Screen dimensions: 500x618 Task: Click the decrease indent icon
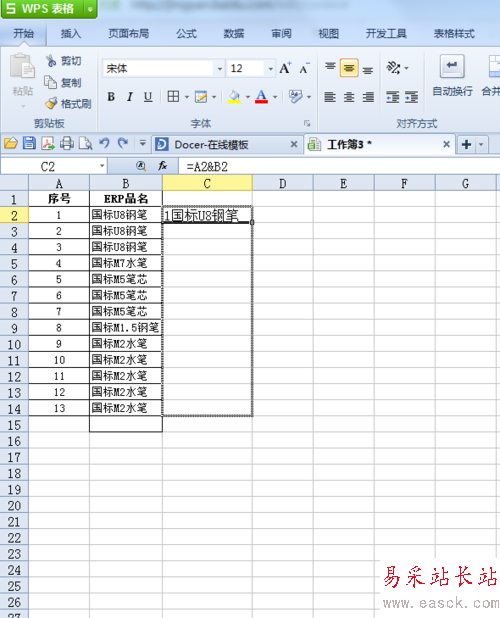pyautogui.click(x=392, y=97)
